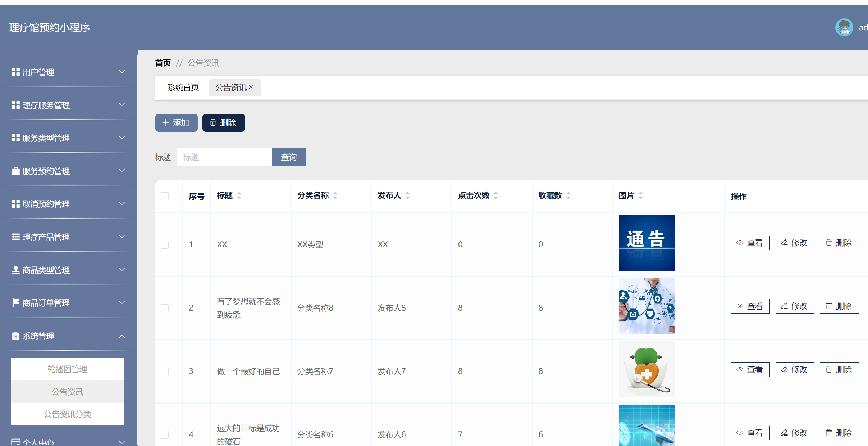Click the 取消预约管理 grid icon
Image resolution: width=868 pixels, height=446 pixels.
(15, 204)
